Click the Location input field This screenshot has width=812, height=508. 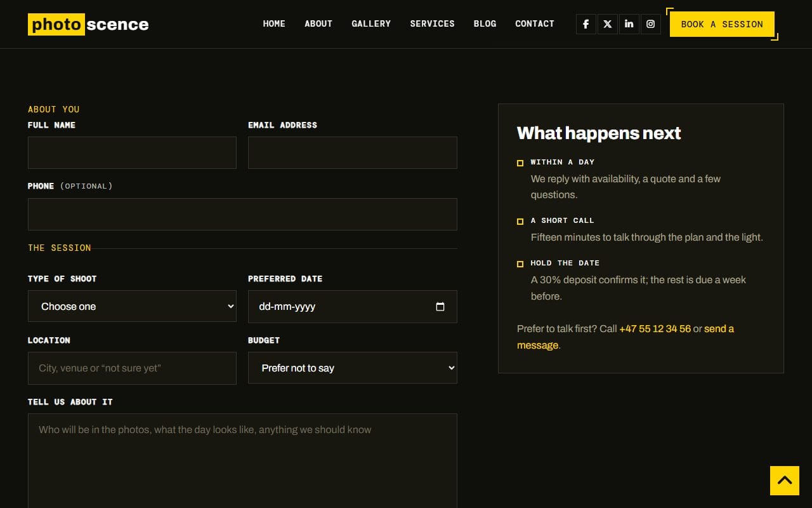[132, 368]
